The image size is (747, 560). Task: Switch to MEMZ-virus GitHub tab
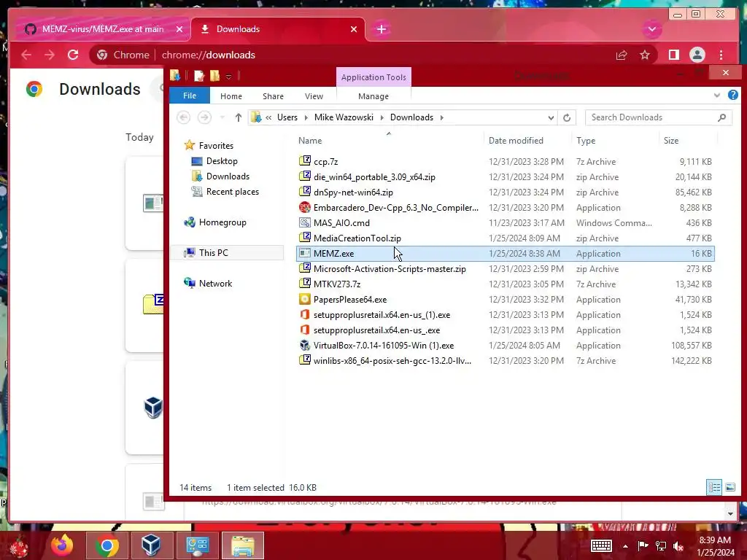(x=102, y=29)
